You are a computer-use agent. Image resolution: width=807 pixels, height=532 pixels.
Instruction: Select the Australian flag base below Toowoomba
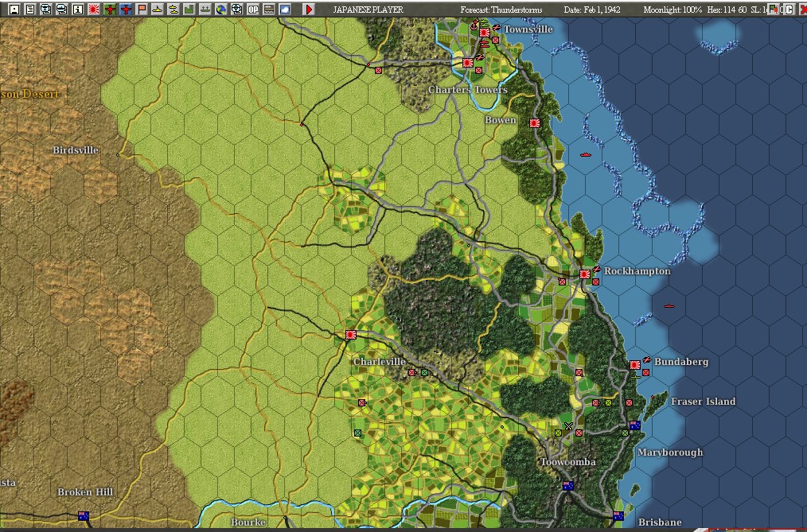tap(568, 486)
